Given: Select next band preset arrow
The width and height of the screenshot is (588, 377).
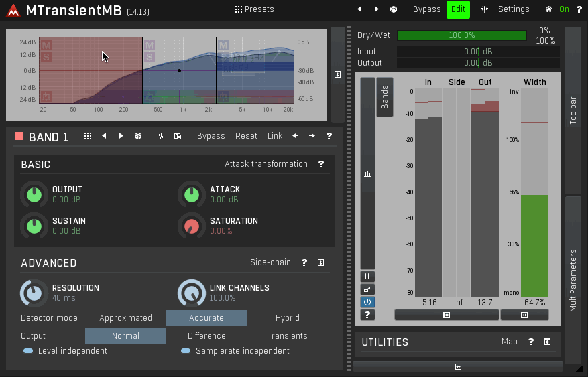Looking at the screenshot, I should [121, 136].
